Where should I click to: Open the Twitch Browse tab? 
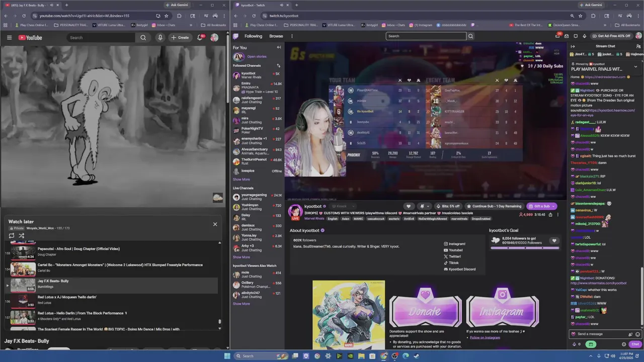276,36
